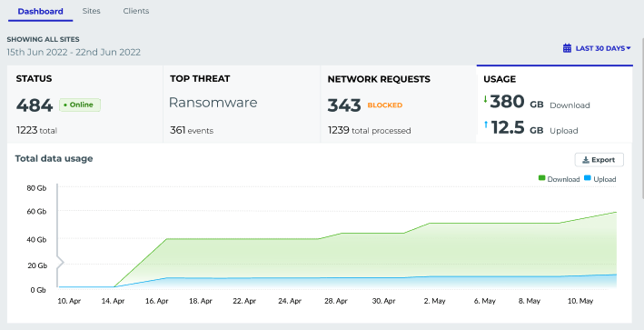Screen dimensions: 644x330
Task: Click the 60 Gb axis label
Action: click(36, 212)
